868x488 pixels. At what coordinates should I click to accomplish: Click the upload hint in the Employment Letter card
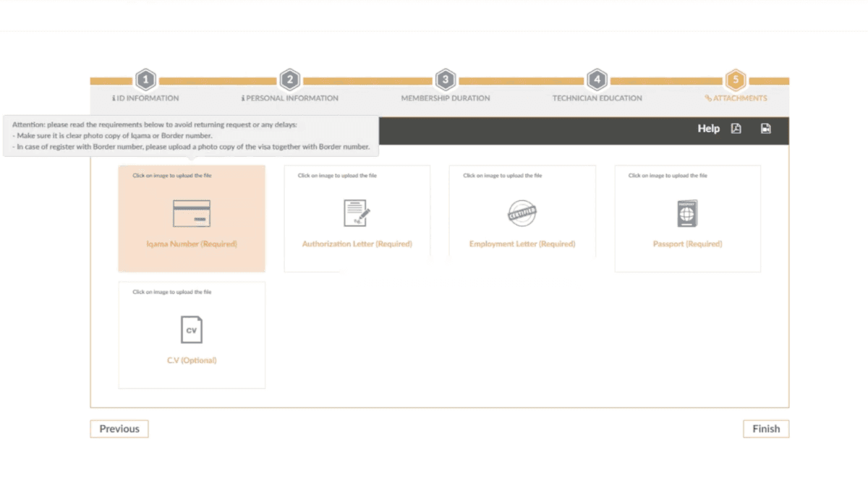(x=503, y=176)
